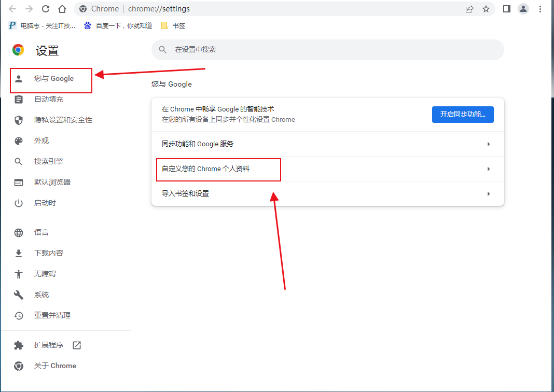Click the Chrome site info icon in address bar
This screenshot has width=554, height=392.
click(x=83, y=9)
